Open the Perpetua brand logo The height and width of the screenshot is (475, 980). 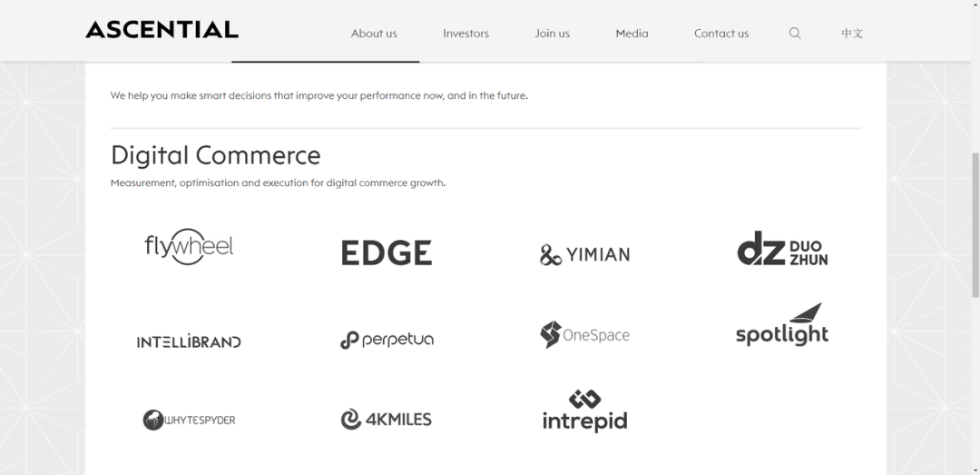coord(387,340)
